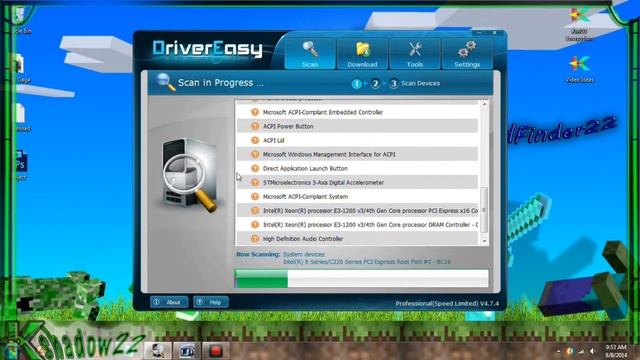Open the Recycle Bin desktop icon
The image size is (640, 360).
20,20
